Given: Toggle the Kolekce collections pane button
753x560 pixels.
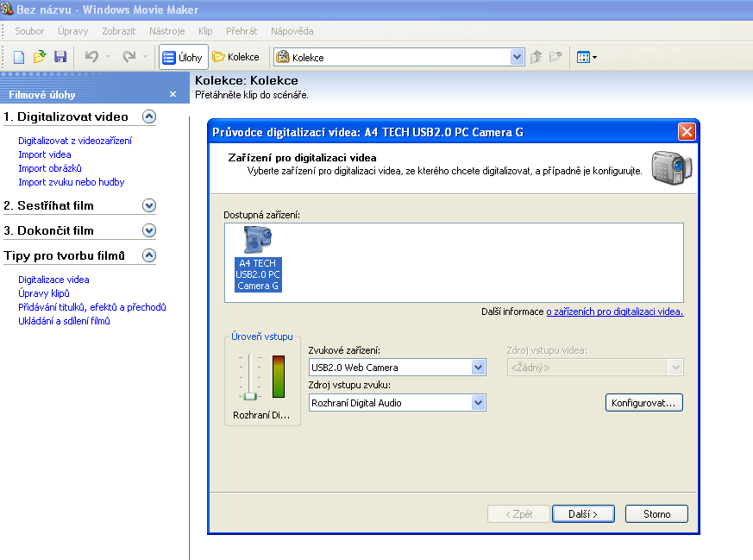Looking at the screenshot, I should [236, 57].
